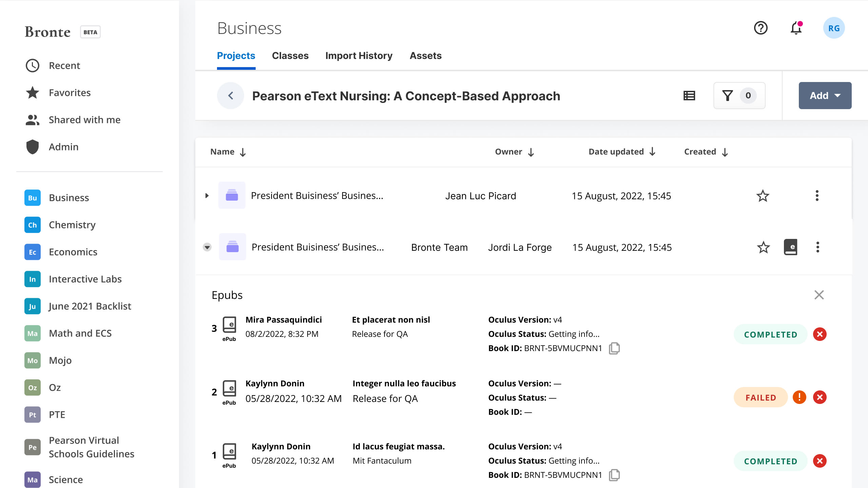Viewport: 868px width, 488px height.
Task: Expand President Buisiness' project owned by Picard
Action: pos(207,196)
